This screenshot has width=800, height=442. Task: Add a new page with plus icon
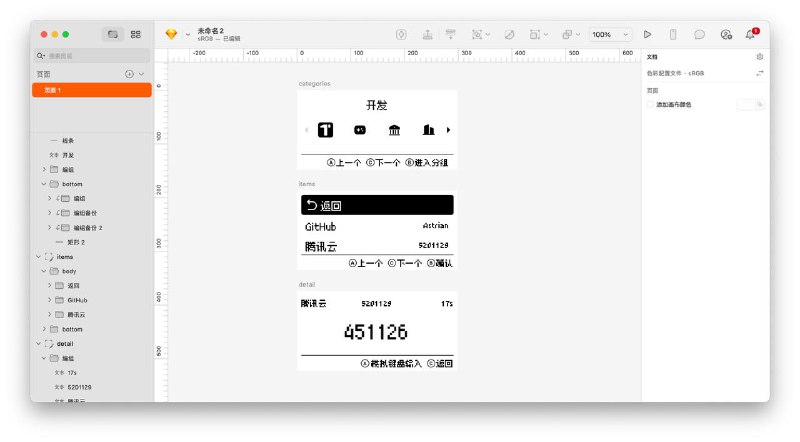point(129,74)
